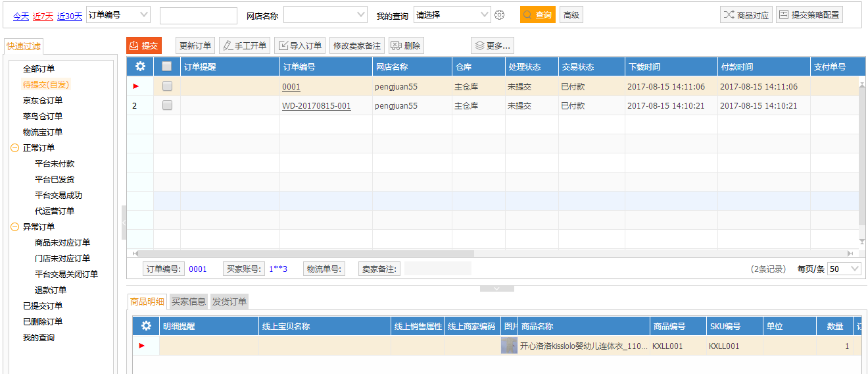Switch to the 买家信息 tab
The height and width of the screenshot is (374, 868).
point(189,302)
